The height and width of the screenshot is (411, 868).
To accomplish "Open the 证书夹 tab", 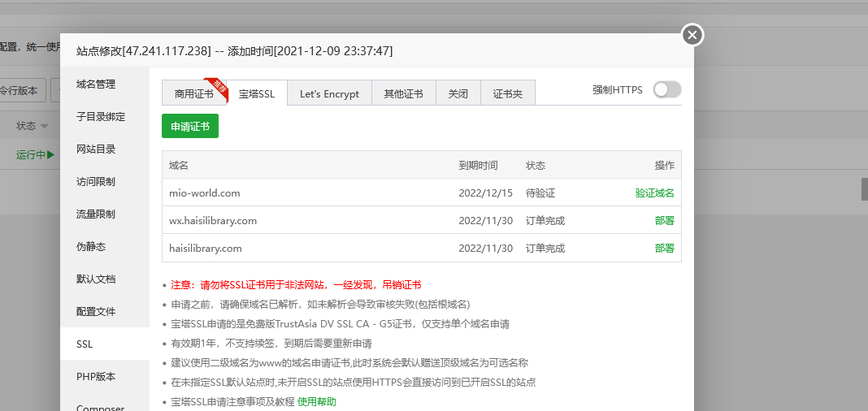I will 507,93.
